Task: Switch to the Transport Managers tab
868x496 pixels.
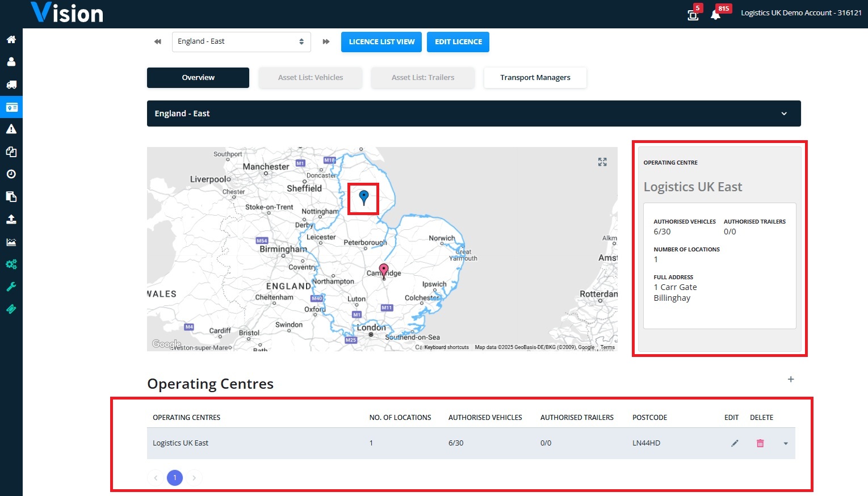Action: (535, 78)
